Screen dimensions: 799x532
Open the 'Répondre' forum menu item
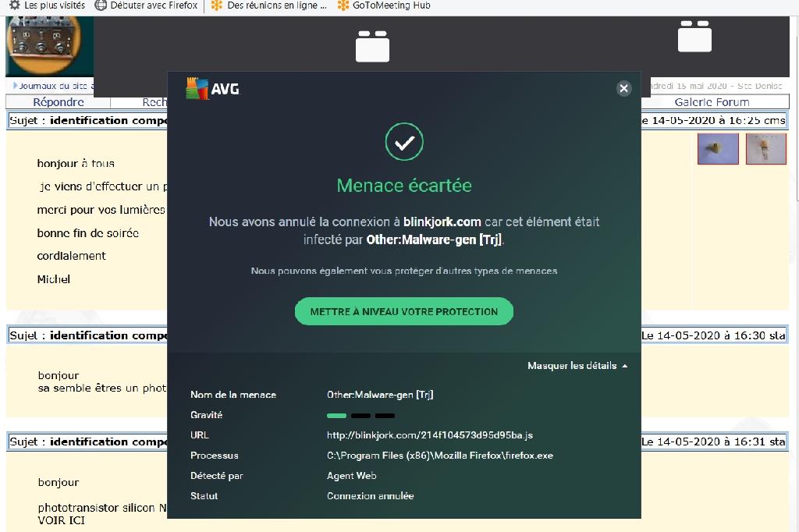pos(59,102)
